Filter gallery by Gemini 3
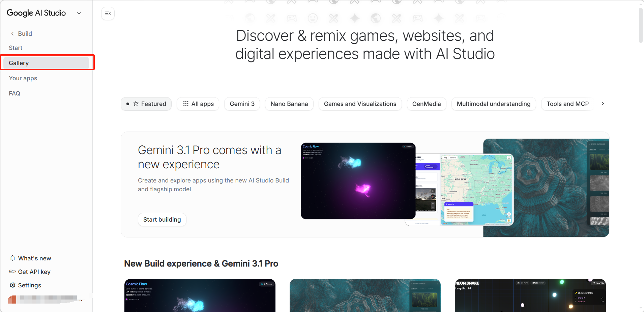Screen dimensions: 644x312 click(x=242, y=104)
